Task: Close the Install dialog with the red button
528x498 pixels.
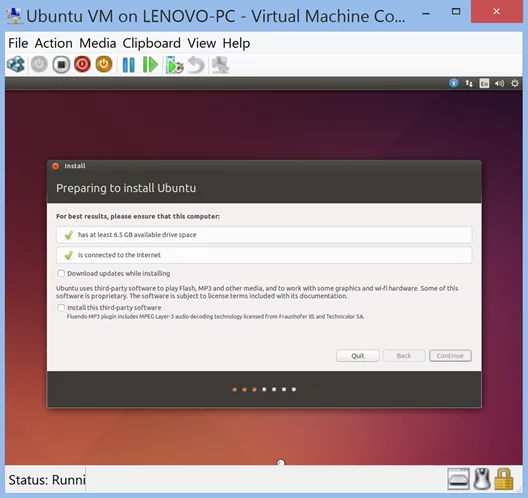Action: point(56,166)
